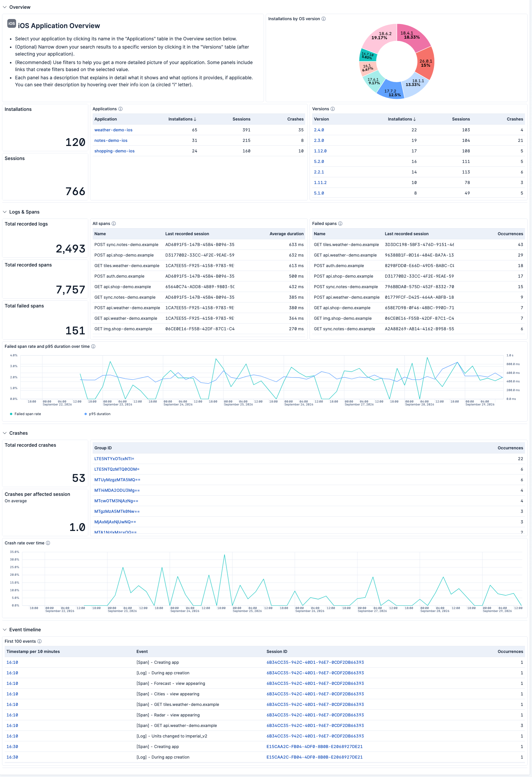This screenshot has width=532, height=777.
Task: Click Total recorded crashes value 53
Action: [79, 478]
